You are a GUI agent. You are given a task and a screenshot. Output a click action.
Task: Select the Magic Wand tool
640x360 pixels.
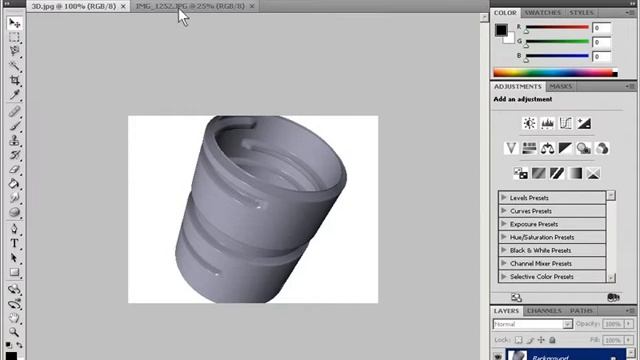[x=14, y=65]
